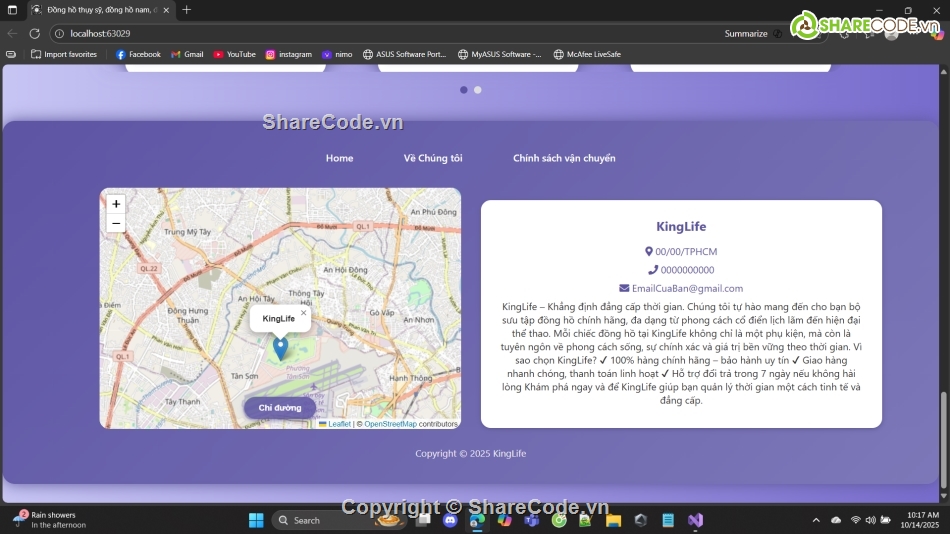Screen dimensions: 950x534
Task: Close the KingLife map popup
Action: tap(304, 313)
